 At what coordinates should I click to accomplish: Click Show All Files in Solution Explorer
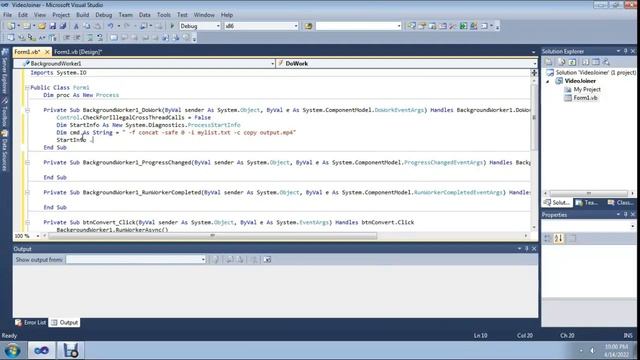[562, 62]
